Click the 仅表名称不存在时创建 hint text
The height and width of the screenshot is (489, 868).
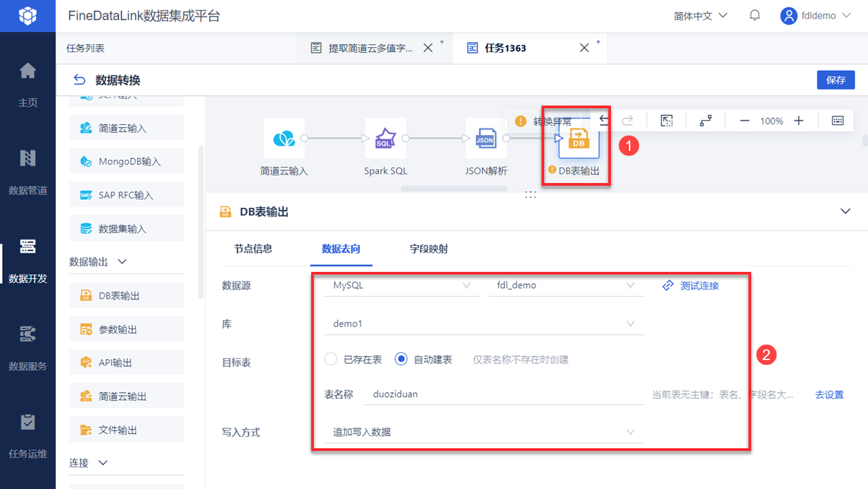click(x=521, y=359)
